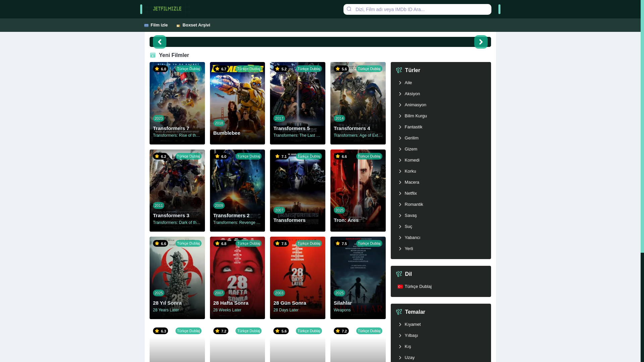Select the Aile genre
This screenshot has width=644, height=362.
(408, 83)
